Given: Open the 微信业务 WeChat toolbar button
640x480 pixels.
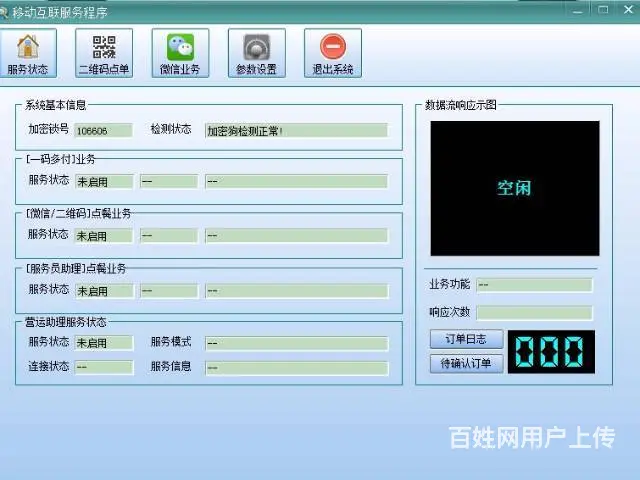Looking at the screenshot, I should tap(180, 53).
